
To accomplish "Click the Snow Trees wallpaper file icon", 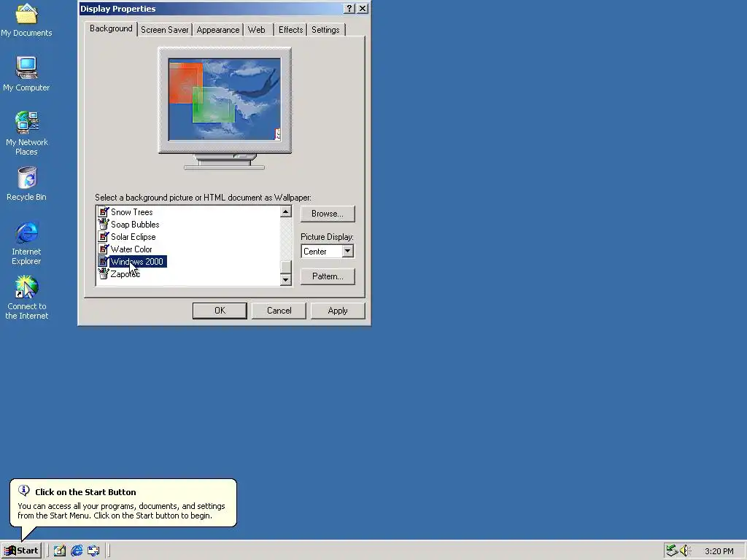I will (104, 212).
